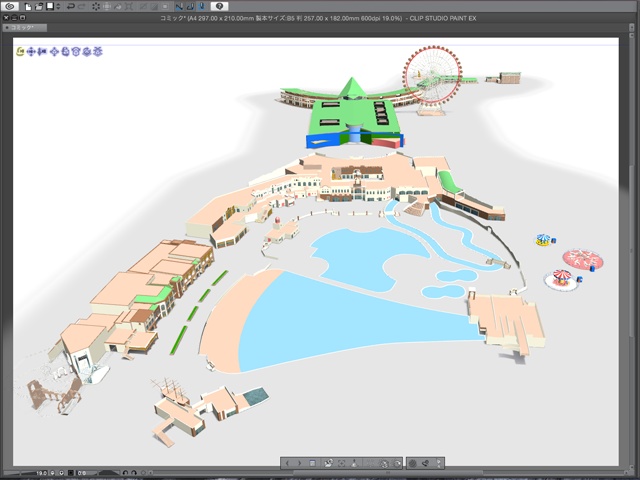
Task: Select camera pan 3D manipulator icon
Action: [x=31, y=51]
